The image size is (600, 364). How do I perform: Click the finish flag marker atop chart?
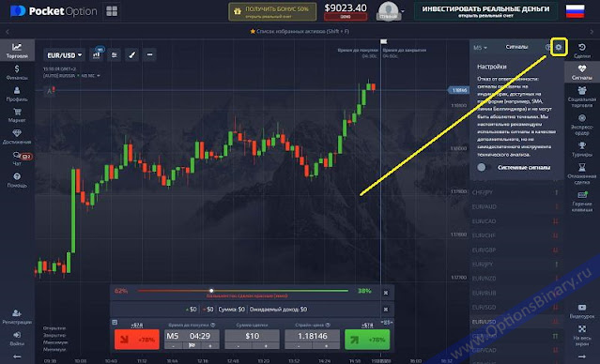[384, 41]
